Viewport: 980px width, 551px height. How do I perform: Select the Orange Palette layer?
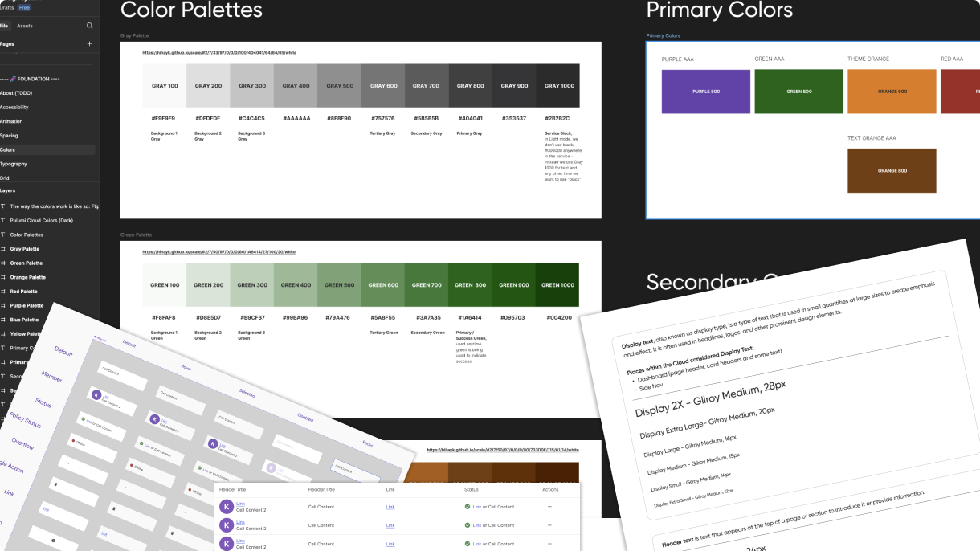(28, 277)
